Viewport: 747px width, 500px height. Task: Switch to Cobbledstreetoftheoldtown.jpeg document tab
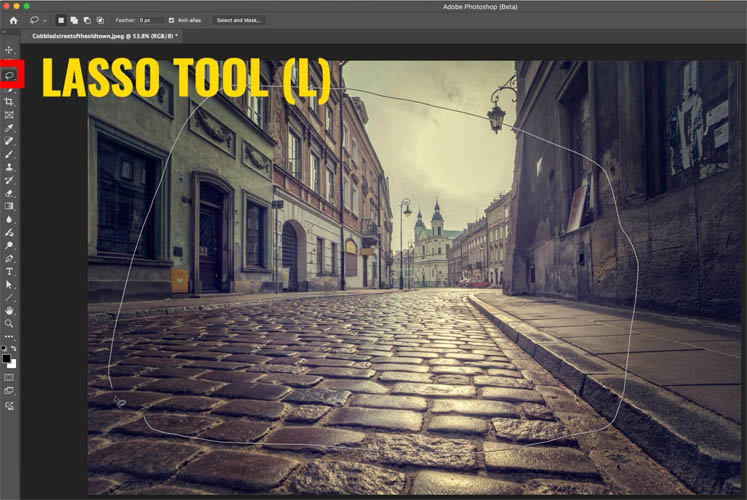tap(103, 36)
